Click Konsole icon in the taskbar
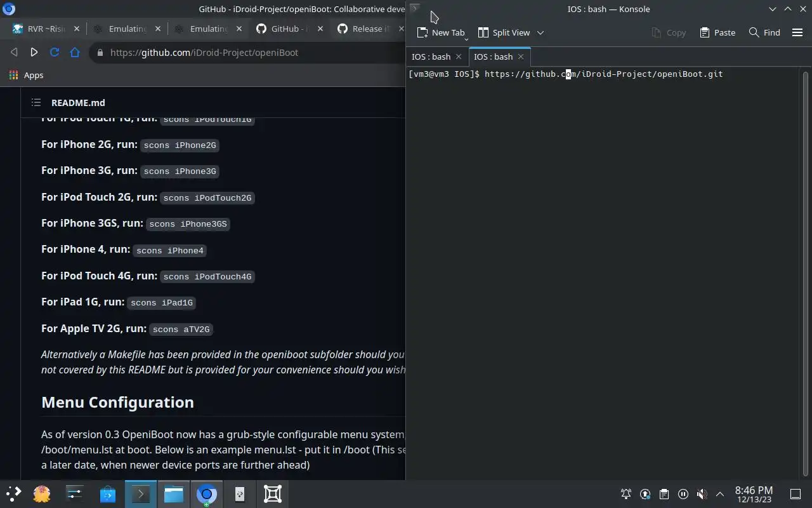 click(x=141, y=493)
